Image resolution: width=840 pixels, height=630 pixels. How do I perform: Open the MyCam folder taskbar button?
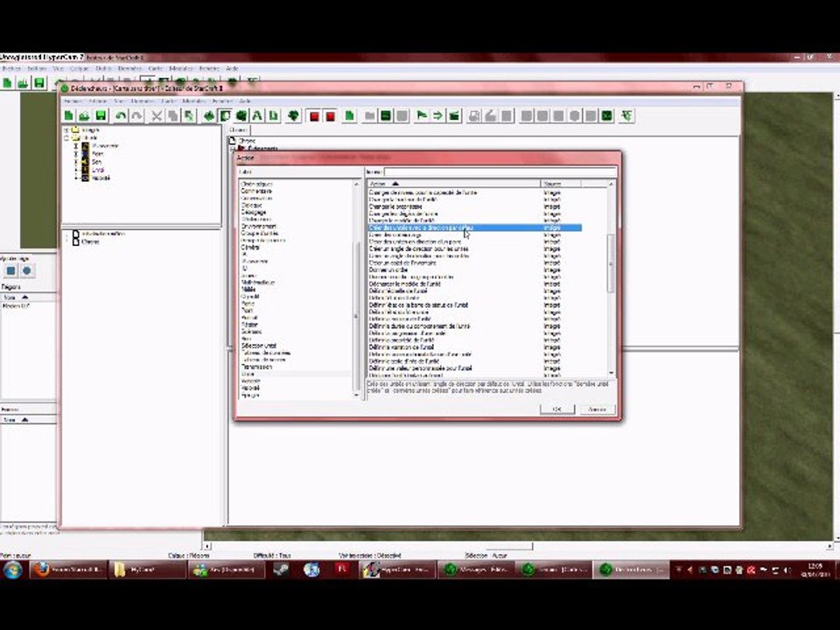point(146,570)
